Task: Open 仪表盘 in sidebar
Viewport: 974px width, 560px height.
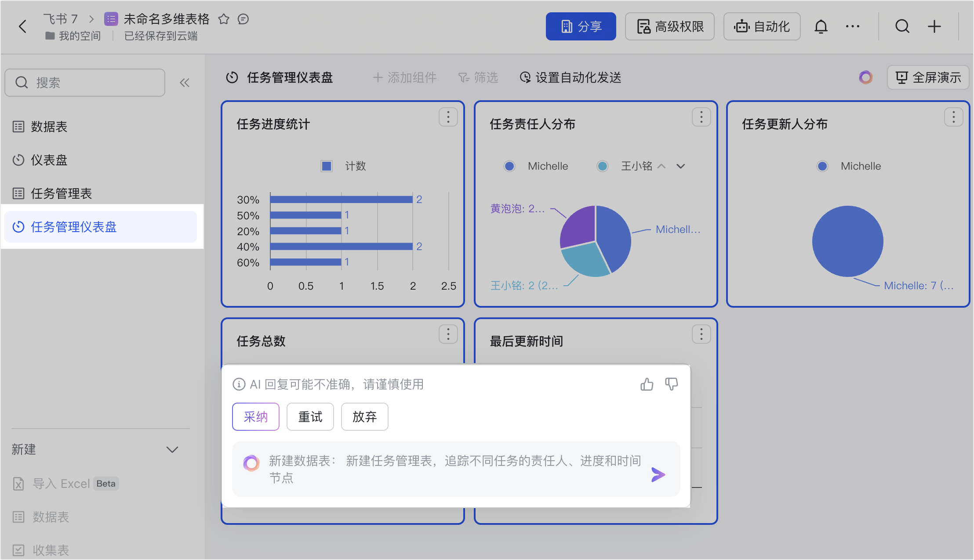Action: click(100, 160)
